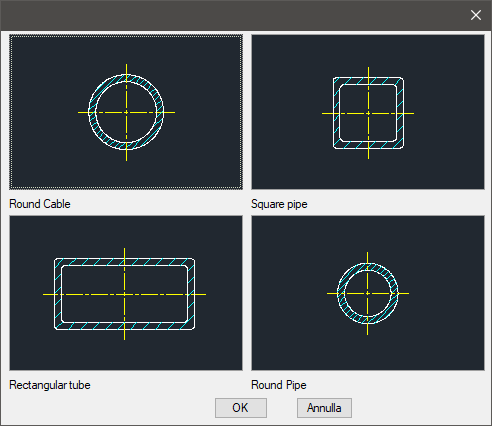Viewport: 492px width, 426px height.
Task: Cancel the dialog with Annulla button
Action: (324, 408)
